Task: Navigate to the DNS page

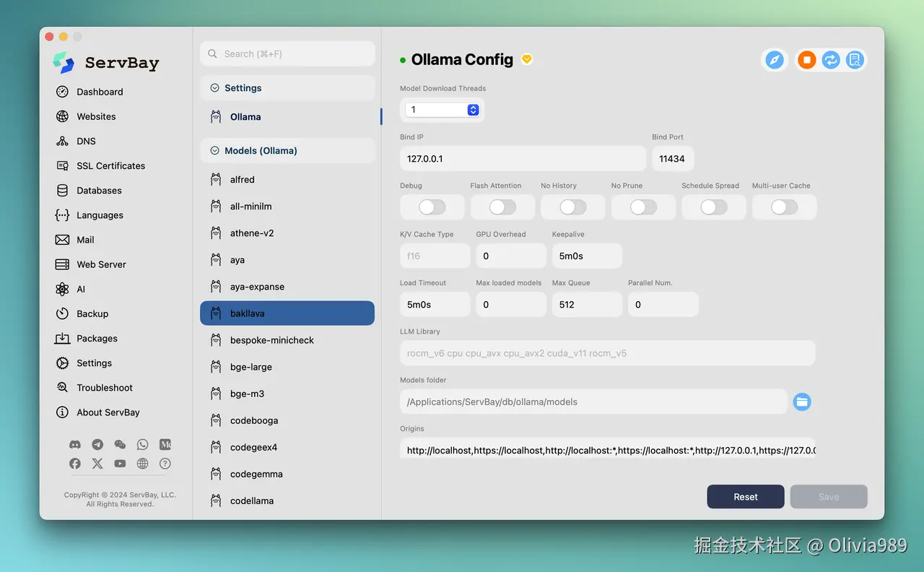Action: (x=86, y=141)
